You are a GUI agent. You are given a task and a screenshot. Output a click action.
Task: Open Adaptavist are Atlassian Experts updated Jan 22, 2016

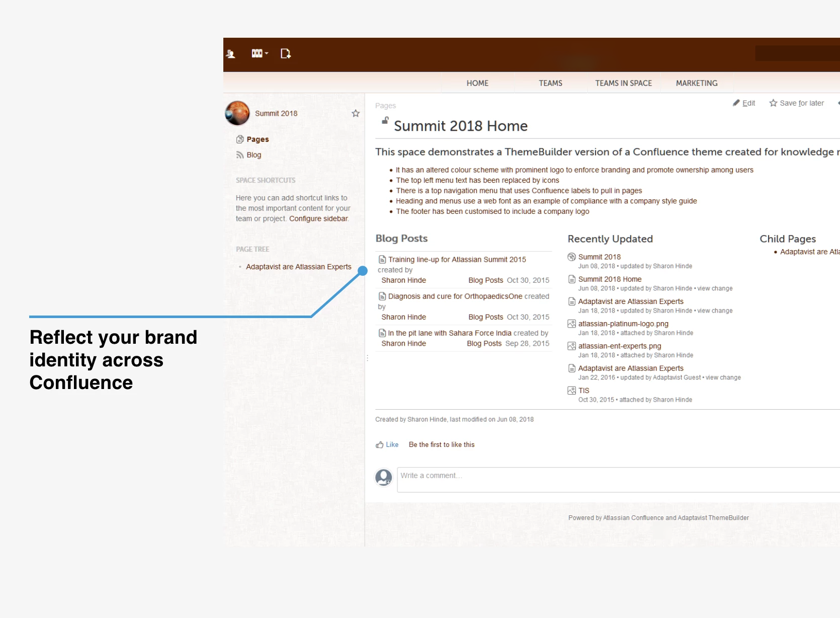631,368
